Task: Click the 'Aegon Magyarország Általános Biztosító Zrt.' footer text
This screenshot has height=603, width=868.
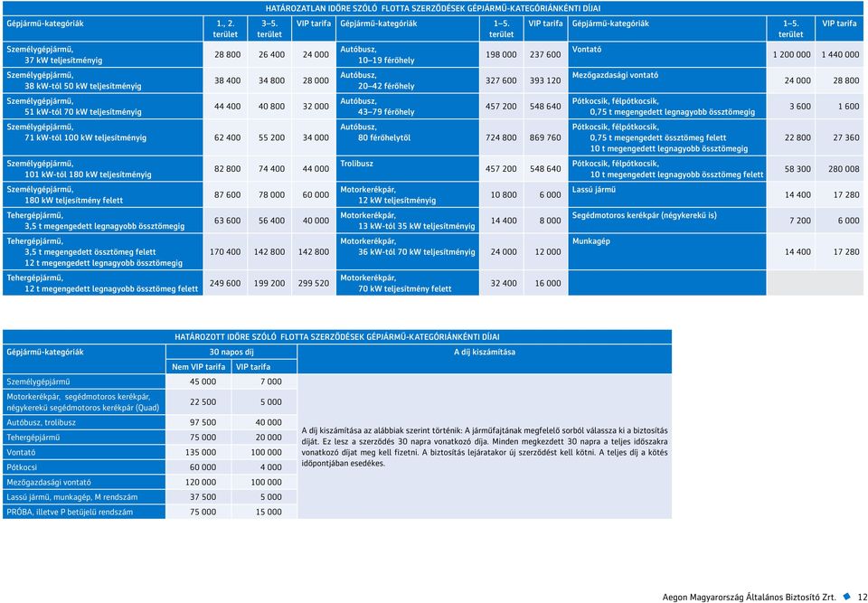Action: (x=750, y=597)
